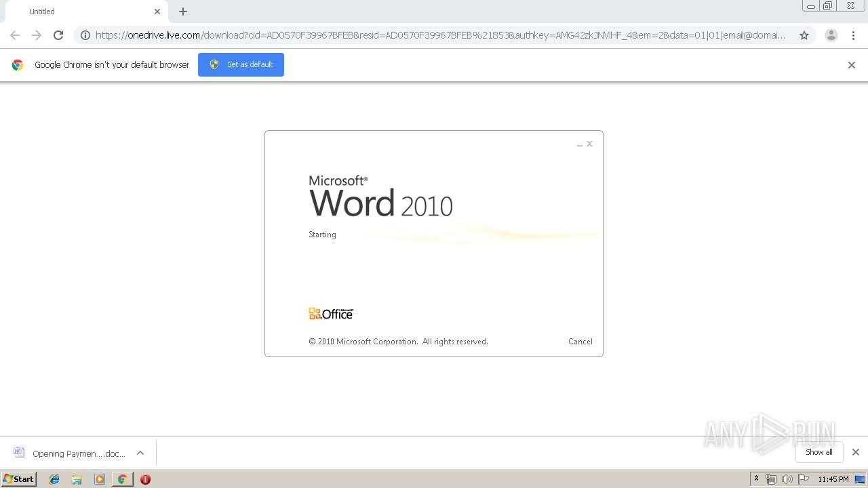
Task: Close the downloads bar
Action: [x=856, y=452]
